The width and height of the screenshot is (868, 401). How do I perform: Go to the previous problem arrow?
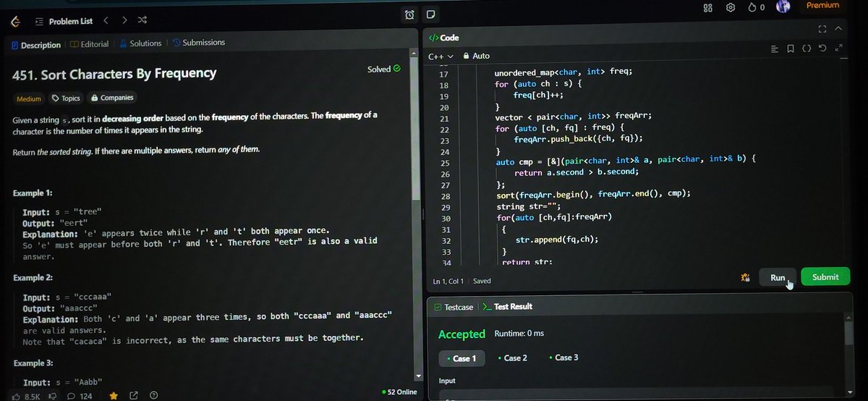click(106, 21)
